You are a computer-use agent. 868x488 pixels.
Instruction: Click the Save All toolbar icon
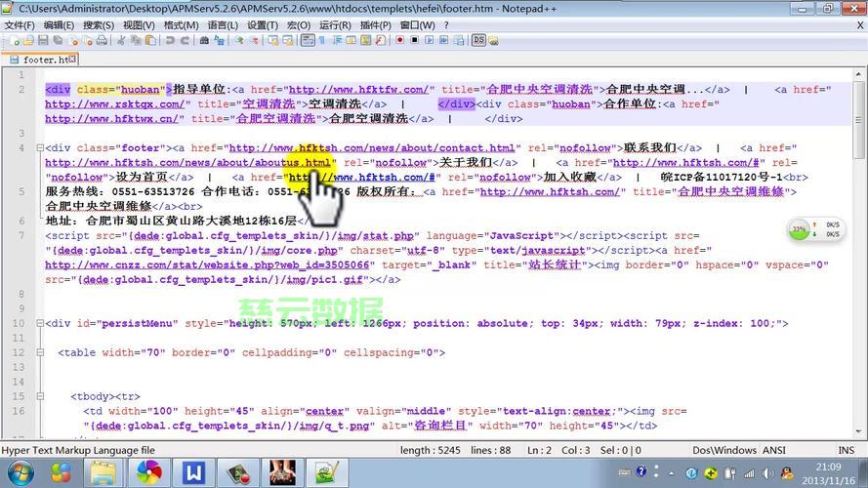click(x=58, y=40)
